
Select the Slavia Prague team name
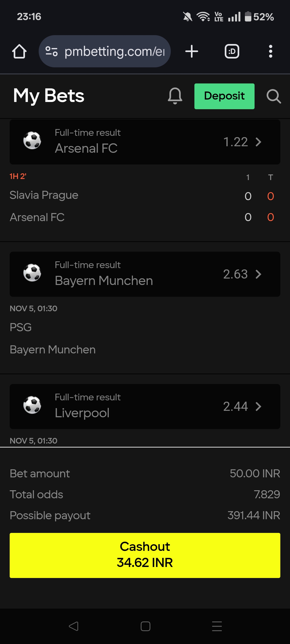[44, 195]
